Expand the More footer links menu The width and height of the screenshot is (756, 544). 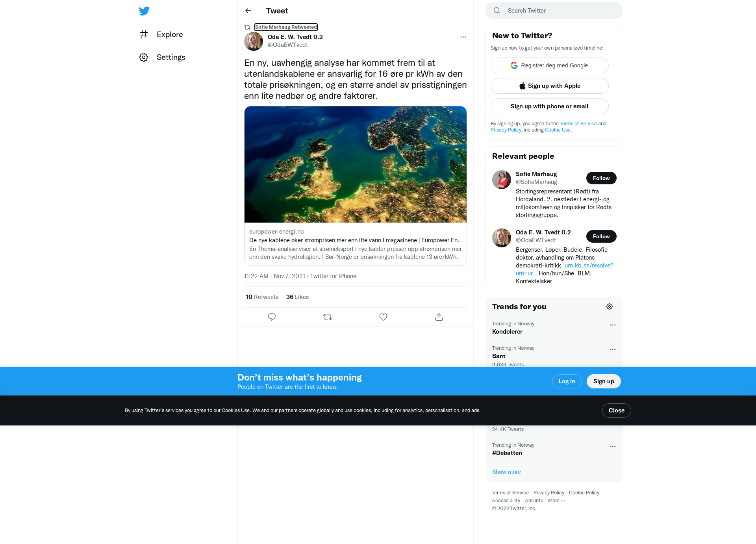click(x=556, y=501)
